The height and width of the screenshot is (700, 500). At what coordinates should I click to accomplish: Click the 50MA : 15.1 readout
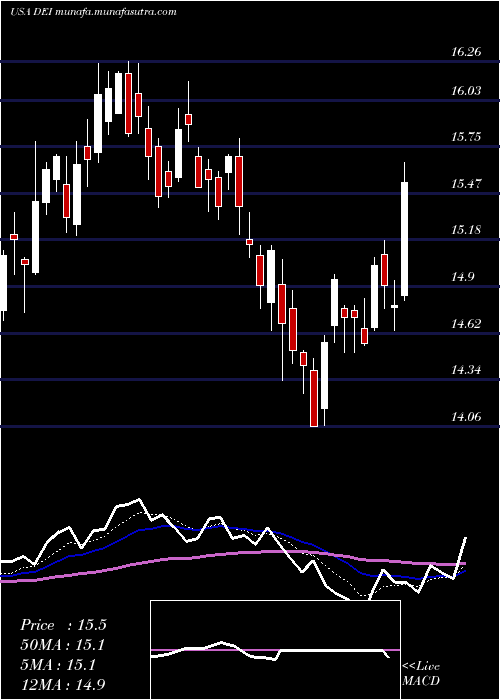[x=63, y=645]
